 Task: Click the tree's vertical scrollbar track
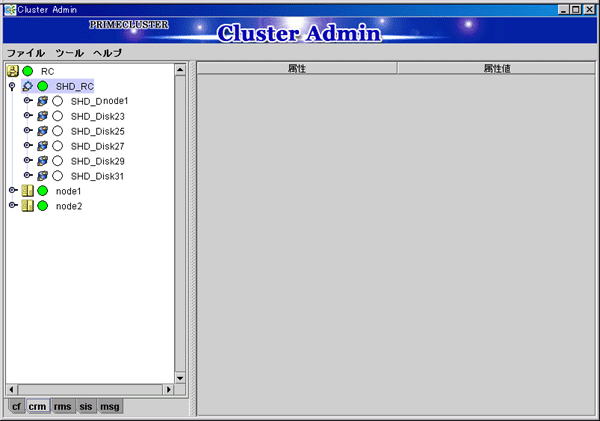coord(180,224)
